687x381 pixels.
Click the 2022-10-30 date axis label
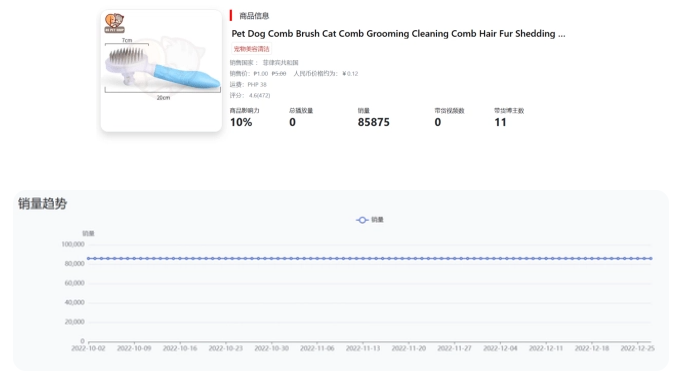tap(272, 348)
